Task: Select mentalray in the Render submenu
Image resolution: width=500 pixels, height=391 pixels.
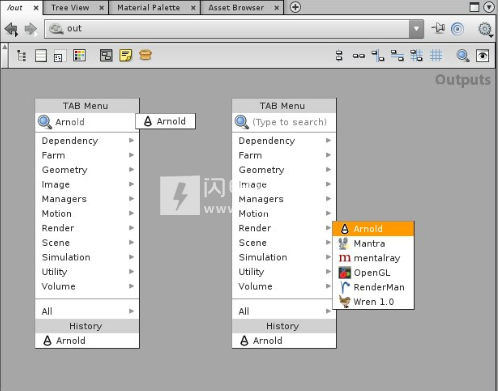Action: [373, 258]
